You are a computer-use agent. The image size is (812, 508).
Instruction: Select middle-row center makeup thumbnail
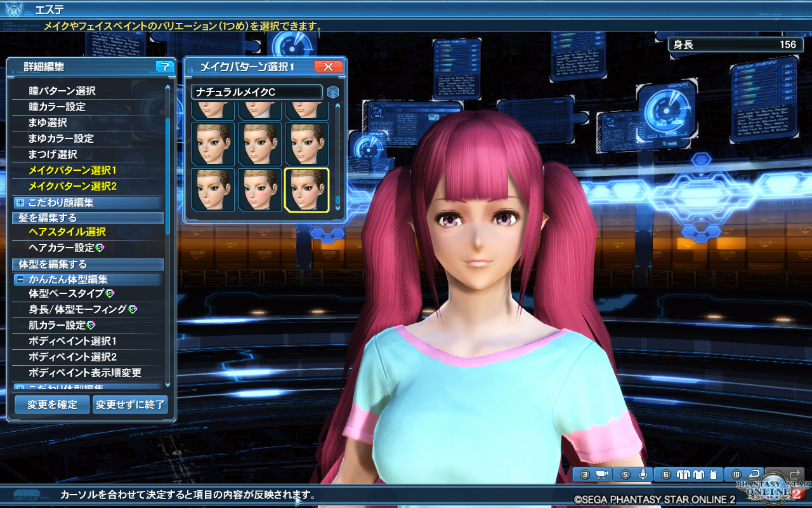click(x=259, y=144)
